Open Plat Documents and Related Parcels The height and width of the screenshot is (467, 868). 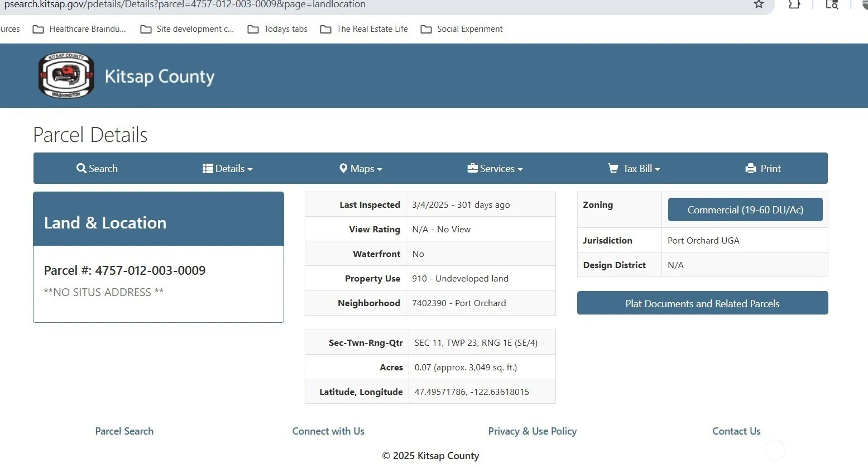702,303
